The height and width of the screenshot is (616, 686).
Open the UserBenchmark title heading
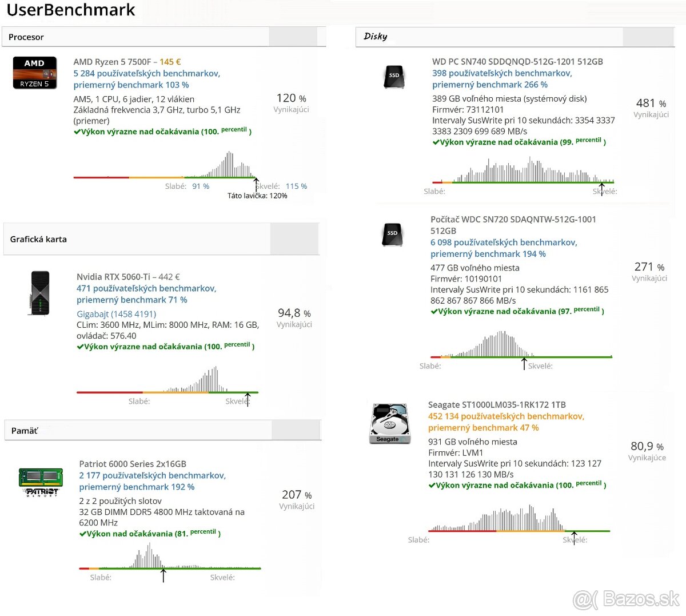[x=71, y=10]
